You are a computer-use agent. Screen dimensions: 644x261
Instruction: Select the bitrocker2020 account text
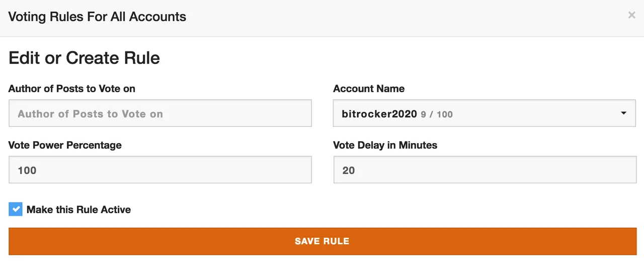coord(379,114)
